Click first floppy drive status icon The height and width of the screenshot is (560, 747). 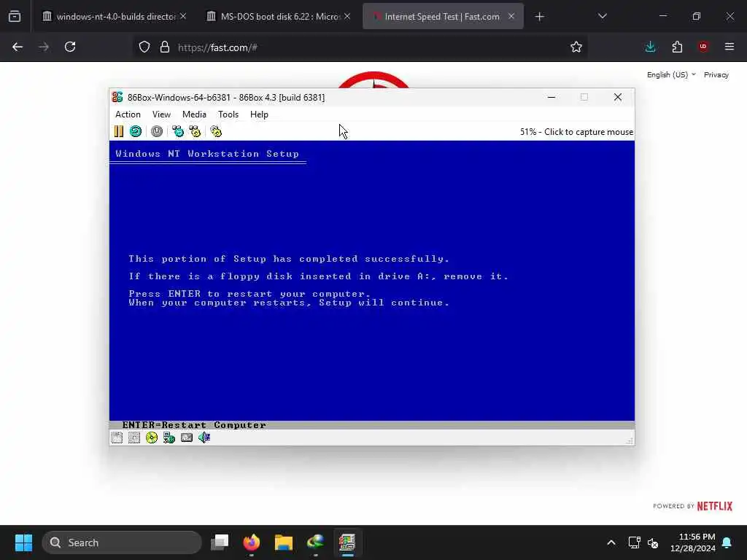coord(117,437)
